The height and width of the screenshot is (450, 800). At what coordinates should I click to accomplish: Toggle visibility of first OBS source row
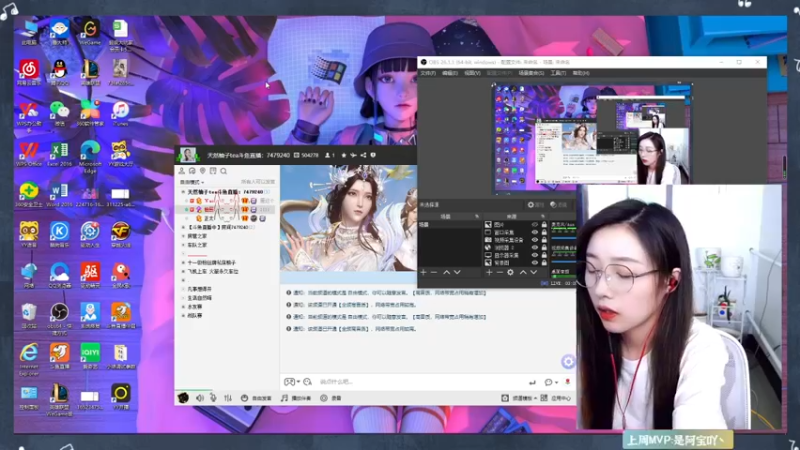point(535,224)
